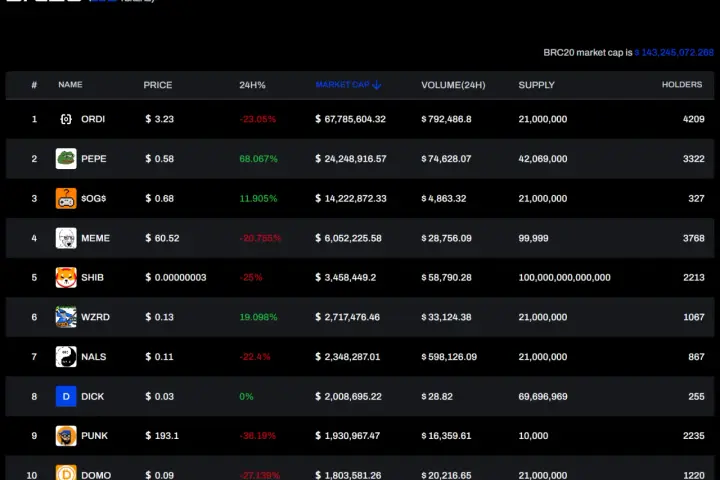Select NALS 24H change -22.4%
The width and height of the screenshot is (720, 480).
[255, 357]
